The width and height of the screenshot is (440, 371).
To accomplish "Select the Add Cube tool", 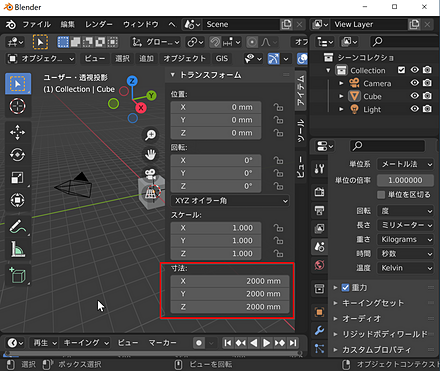I will [18, 275].
